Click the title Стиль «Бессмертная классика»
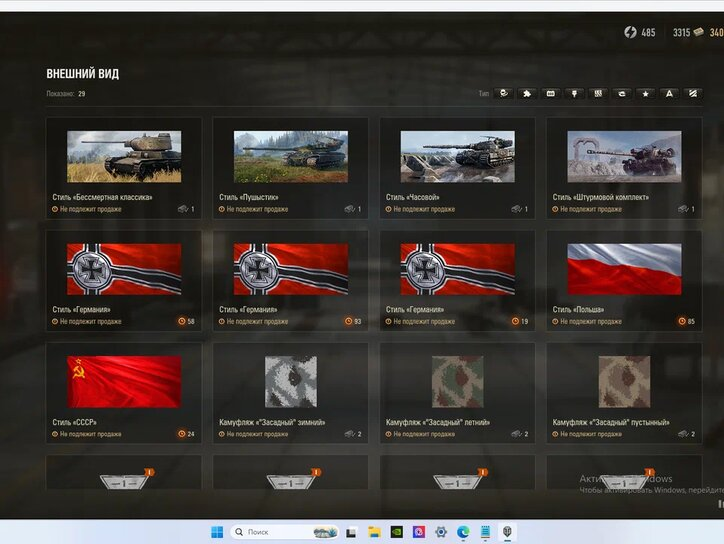This screenshot has width=724, height=544. point(103,197)
